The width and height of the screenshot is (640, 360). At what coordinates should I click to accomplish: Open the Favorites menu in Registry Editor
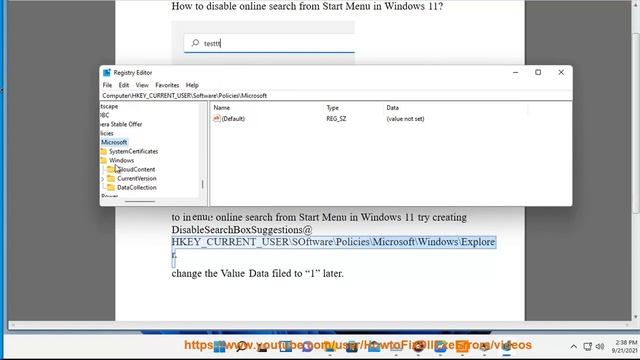pyautogui.click(x=167, y=85)
